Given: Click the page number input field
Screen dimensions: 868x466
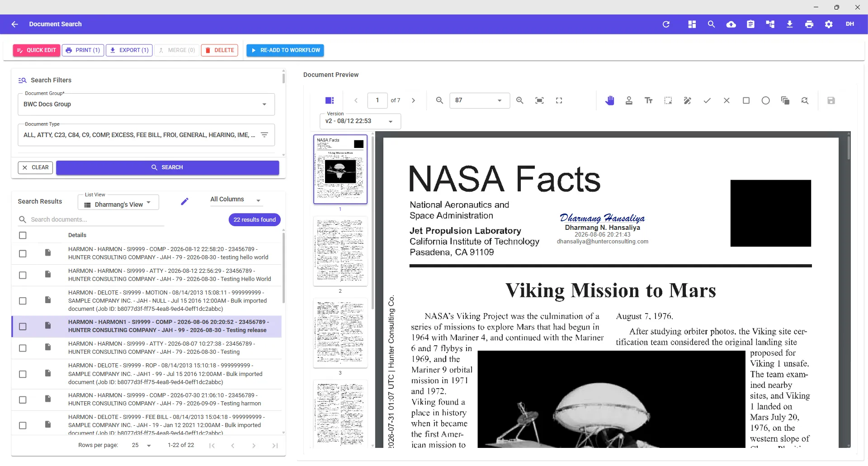Looking at the screenshot, I should pyautogui.click(x=377, y=100).
